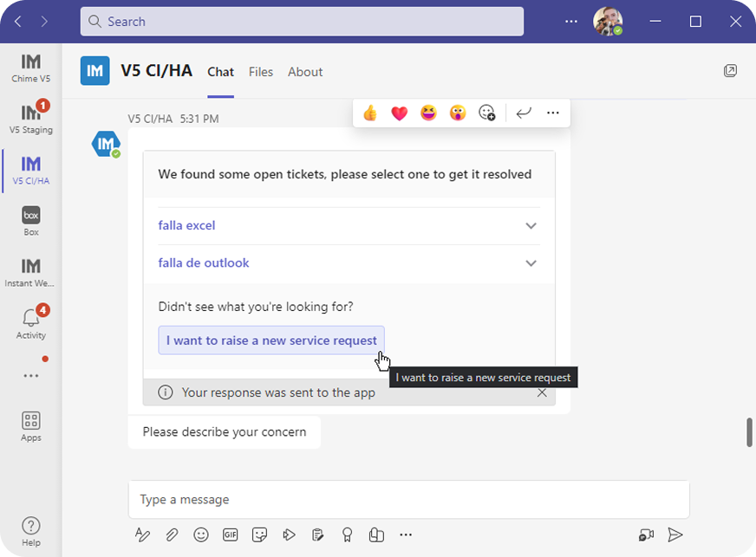Pop out the chat window
This screenshot has height=557, width=756.
point(730,71)
